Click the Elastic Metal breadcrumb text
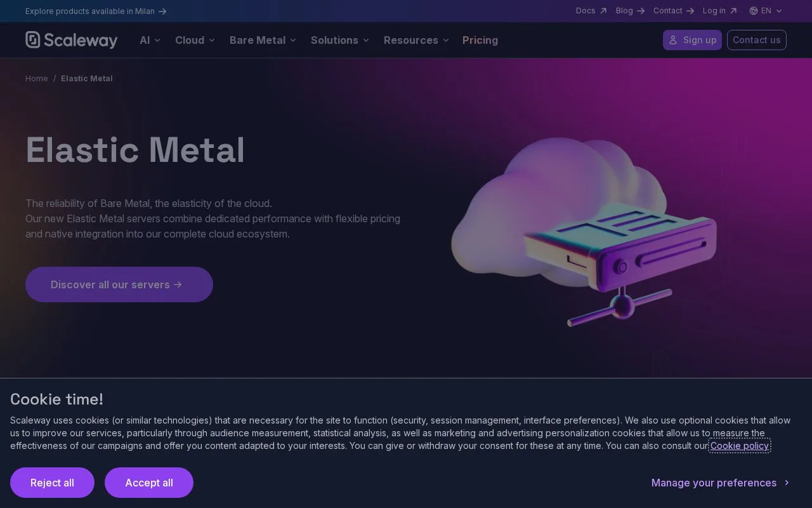 (87, 79)
